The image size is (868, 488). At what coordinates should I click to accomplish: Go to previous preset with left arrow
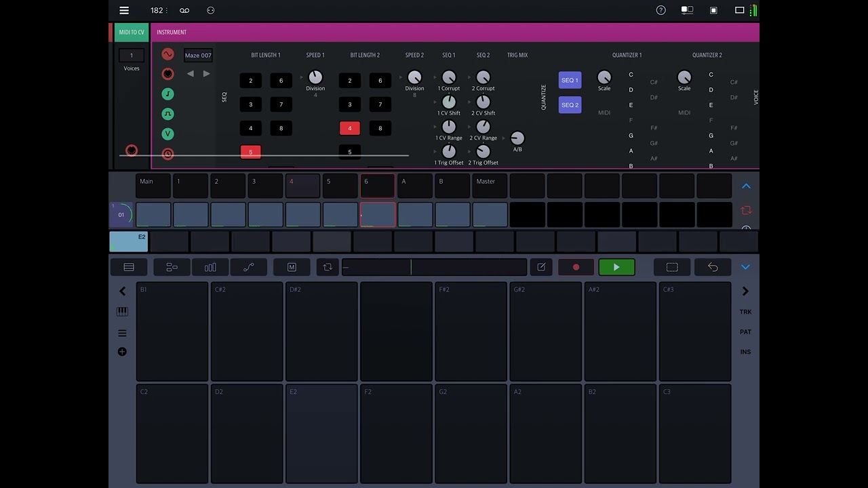click(191, 74)
